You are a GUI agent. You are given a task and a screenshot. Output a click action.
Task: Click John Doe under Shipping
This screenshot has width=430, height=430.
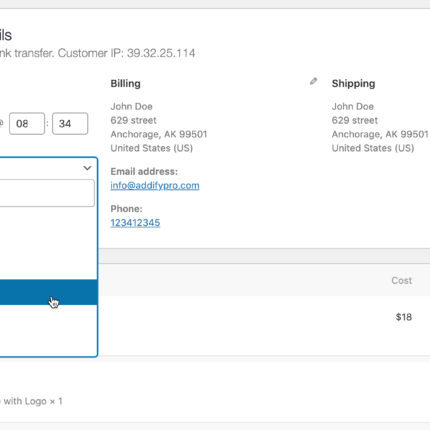pos(353,106)
